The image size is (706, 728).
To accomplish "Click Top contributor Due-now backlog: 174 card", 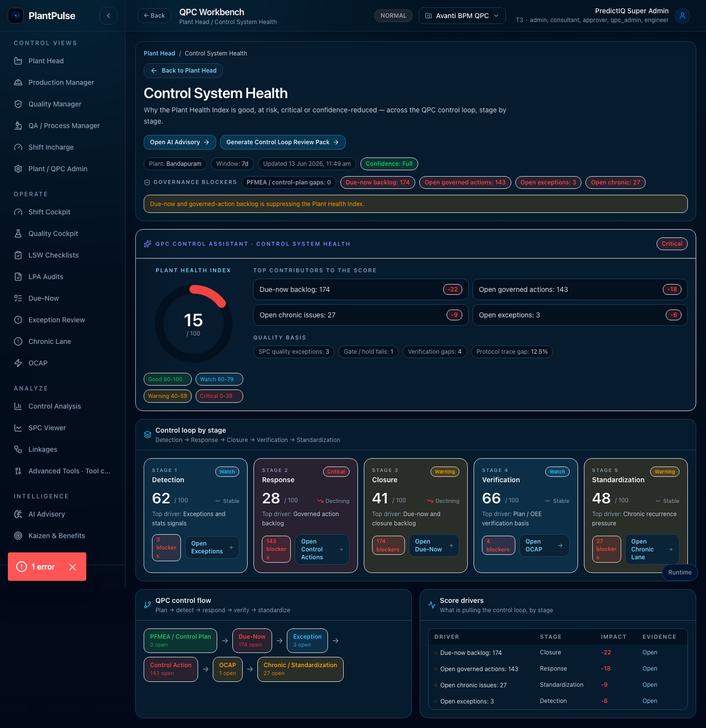I will click(x=361, y=289).
